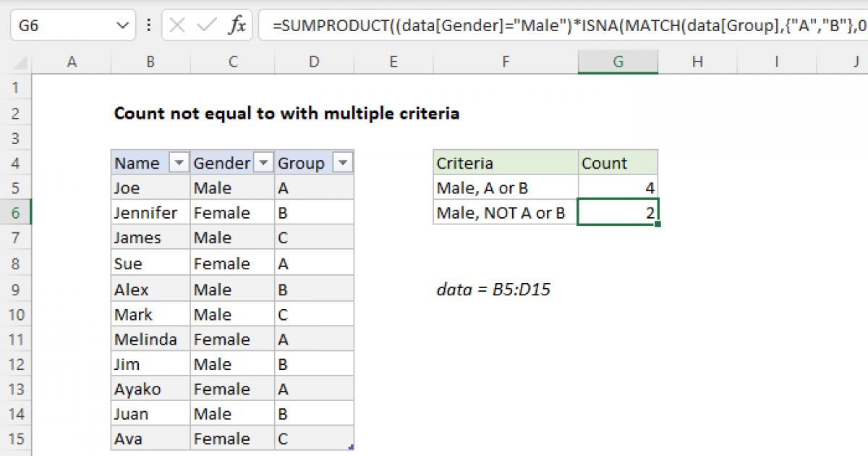Image resolution: width=868 pixels, height=456 pixels.
Task: Open the three-dot options menu next to the Name Box
Action: [148, 25]
